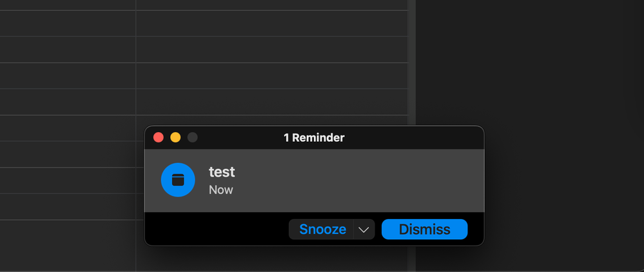
Task: Click the Snooze button
Action: point(322,229)
